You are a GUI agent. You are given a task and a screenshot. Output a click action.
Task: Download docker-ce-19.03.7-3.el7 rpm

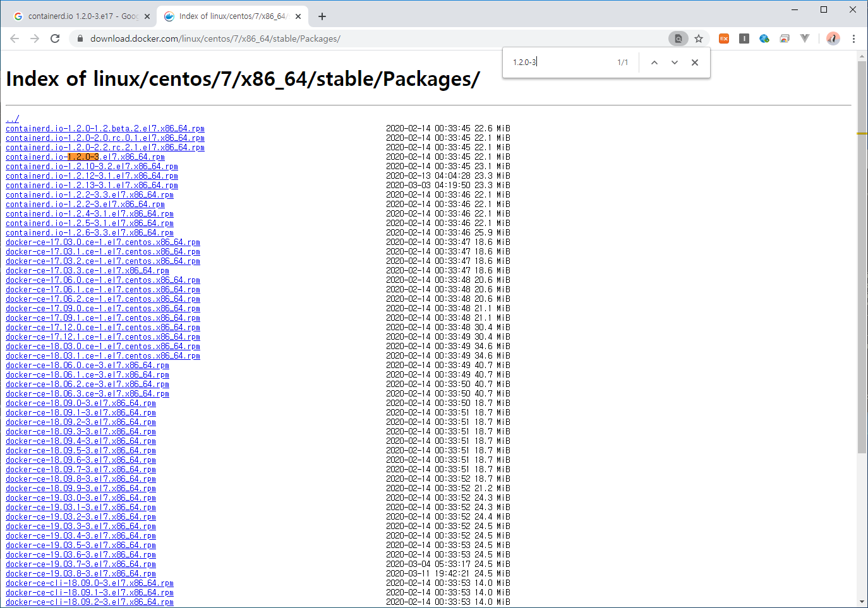[81, 564]
